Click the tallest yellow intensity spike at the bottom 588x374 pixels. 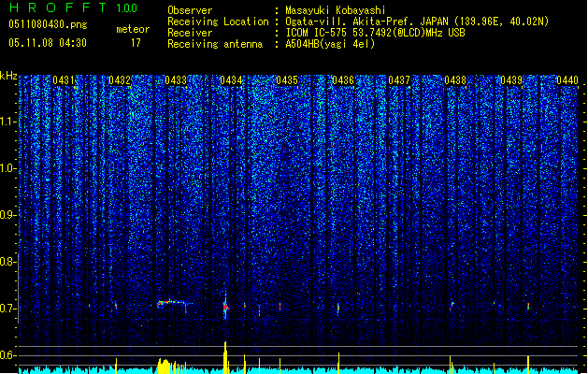coord(225,357)
